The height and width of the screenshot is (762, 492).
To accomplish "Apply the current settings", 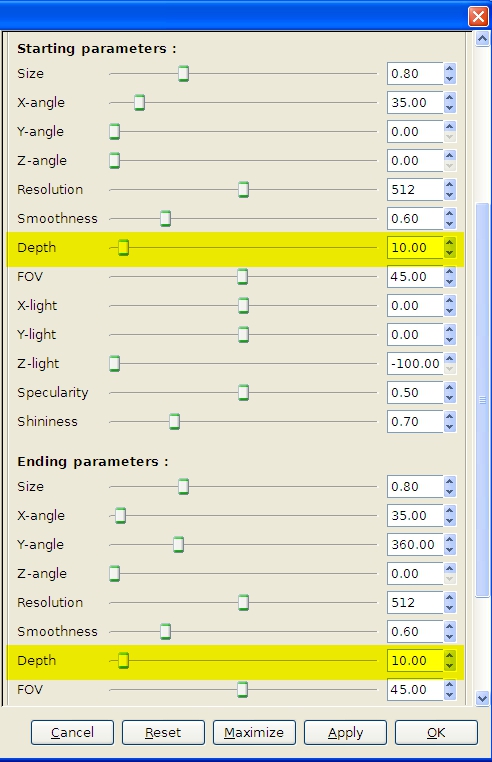I will [x=345, y=732].
